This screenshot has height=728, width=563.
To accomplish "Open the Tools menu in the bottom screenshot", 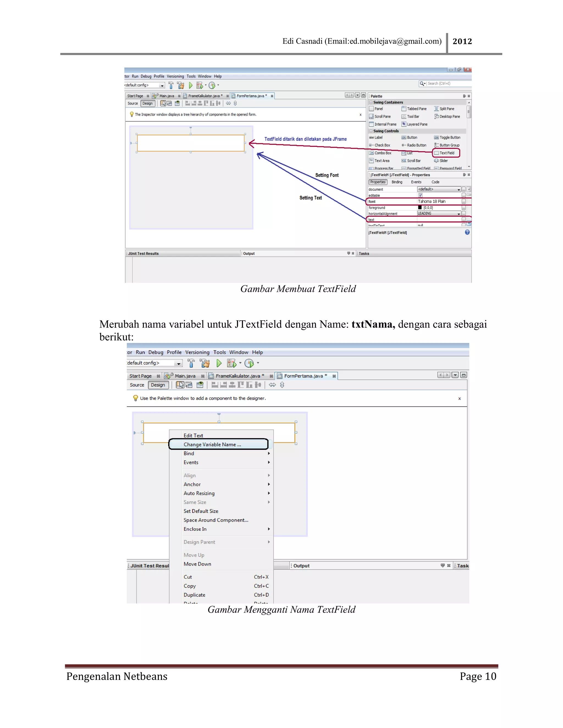I will 220,352.
